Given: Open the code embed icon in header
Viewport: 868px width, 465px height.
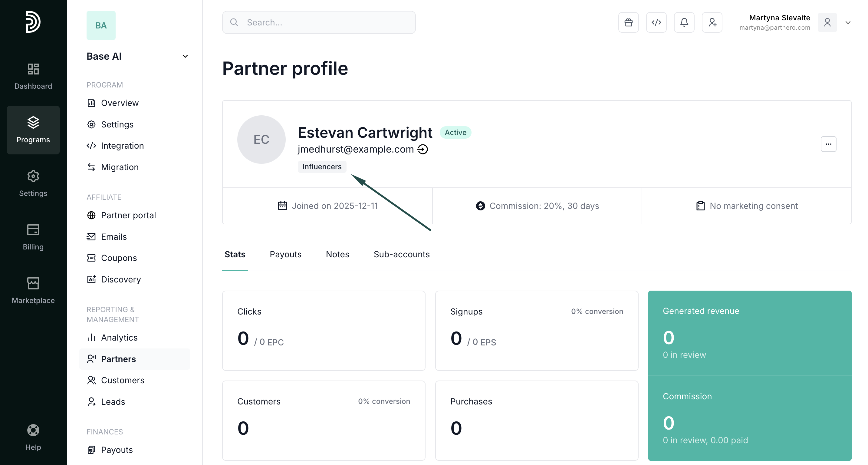Looking at the screenshot, I should click(656, 22).
